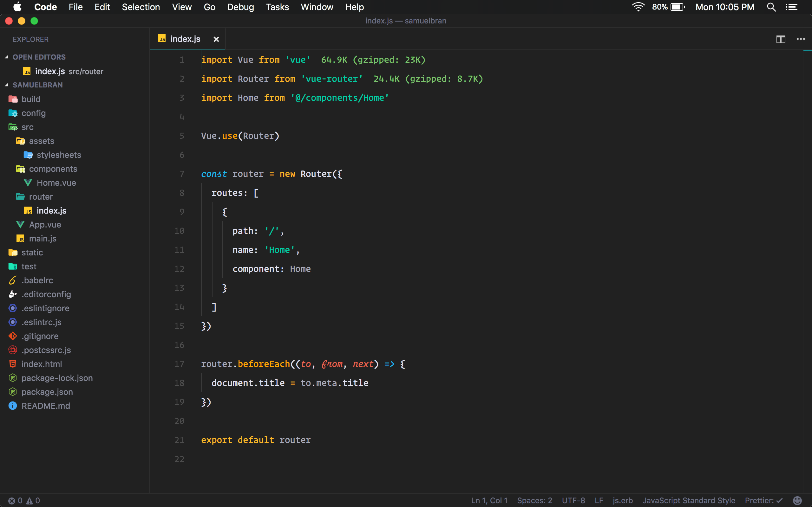Collapse the OPEN EDITORS section
Image resolution: width=812 pixels, height=507 pixels.
point(39,57)
